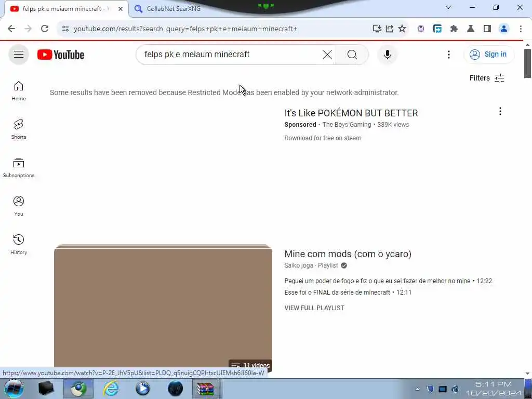Click the install app icon in address bar
This screenshot has width=532, height=399.
pos(377,29)
